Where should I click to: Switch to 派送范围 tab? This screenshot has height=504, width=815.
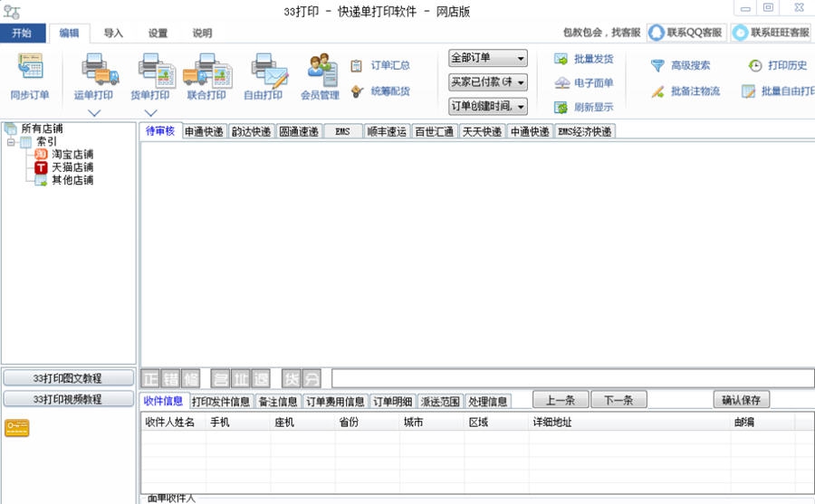(440, 402)
